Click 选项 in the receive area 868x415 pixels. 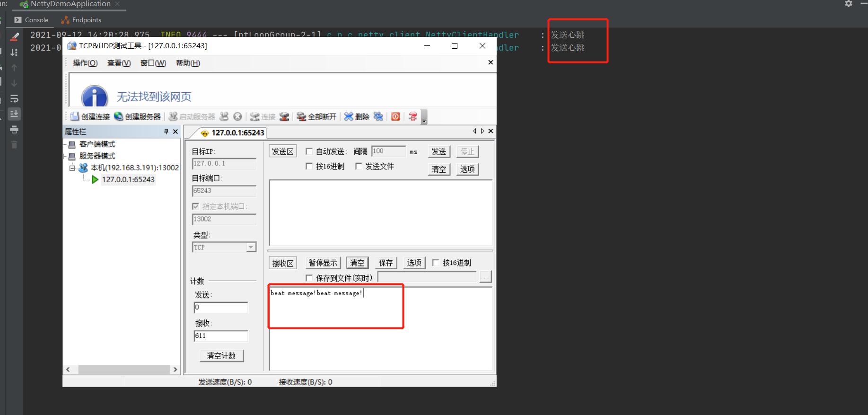414,263
